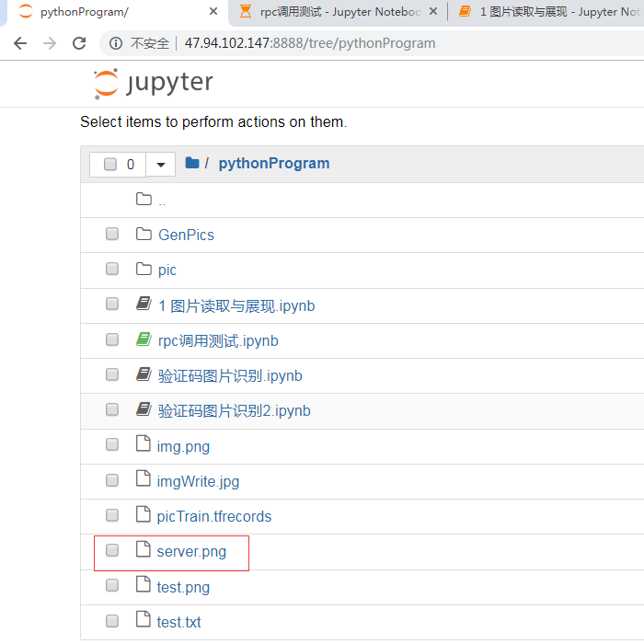Open the GenPics folder

[x=186, y=235]
